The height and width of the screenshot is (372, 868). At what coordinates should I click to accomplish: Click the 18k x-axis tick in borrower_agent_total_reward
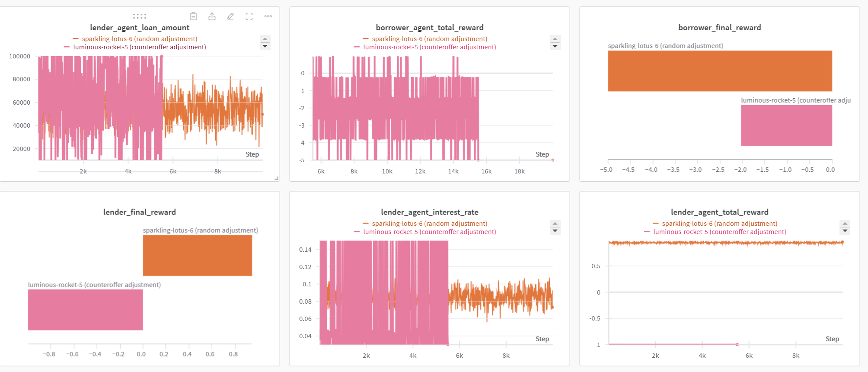[x=520, y=172]
